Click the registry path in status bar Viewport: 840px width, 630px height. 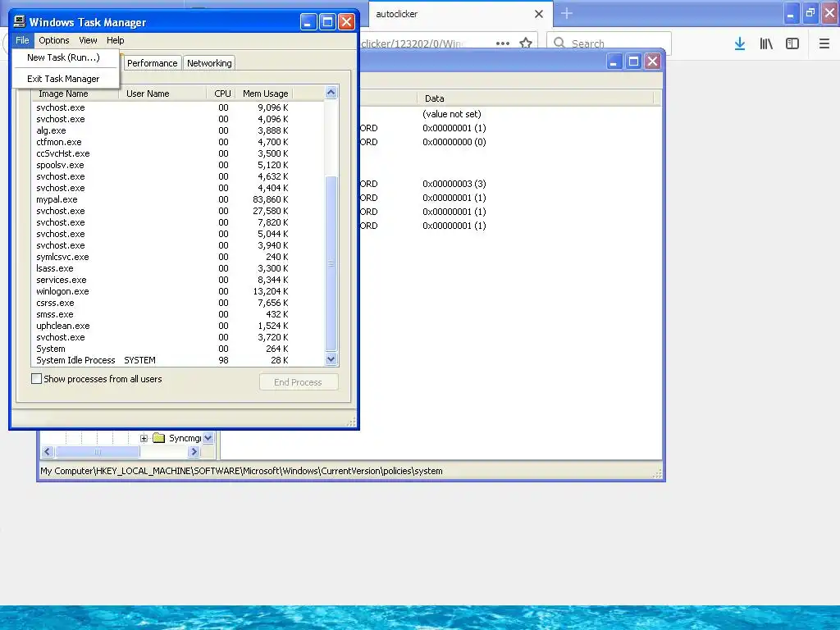tap(242, 471)
